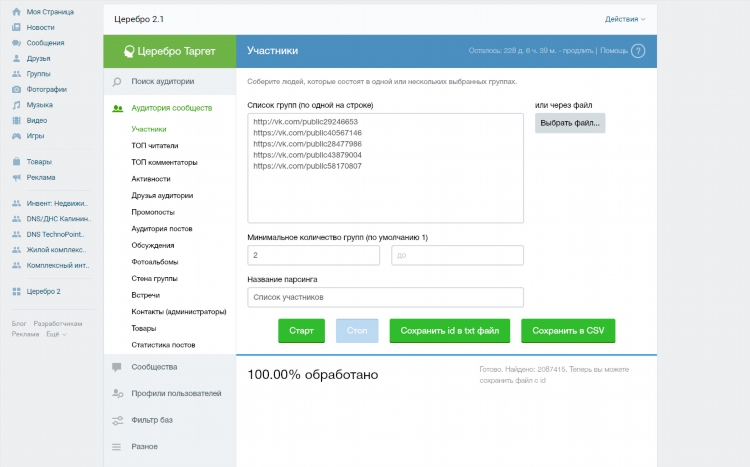750x467 pixels.
Task: Click the Сохранить в CSV button
Action: (568, 331)
